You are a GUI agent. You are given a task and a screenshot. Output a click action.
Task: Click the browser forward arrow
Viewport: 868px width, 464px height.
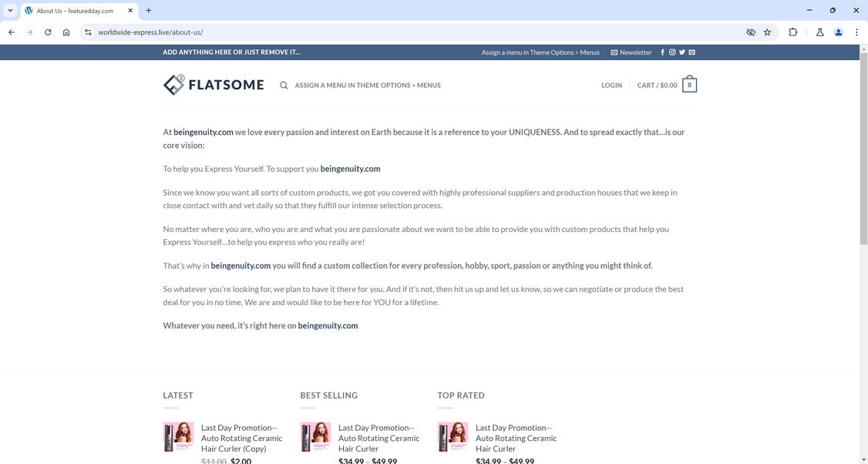30,32
